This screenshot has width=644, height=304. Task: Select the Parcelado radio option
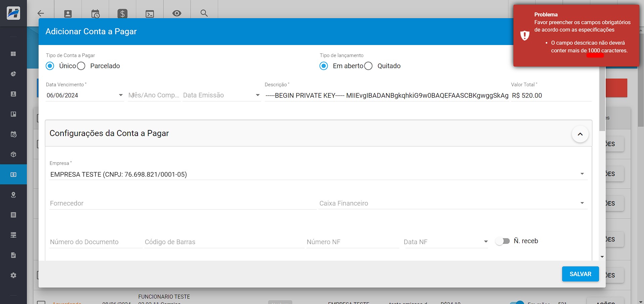[81, 66]
